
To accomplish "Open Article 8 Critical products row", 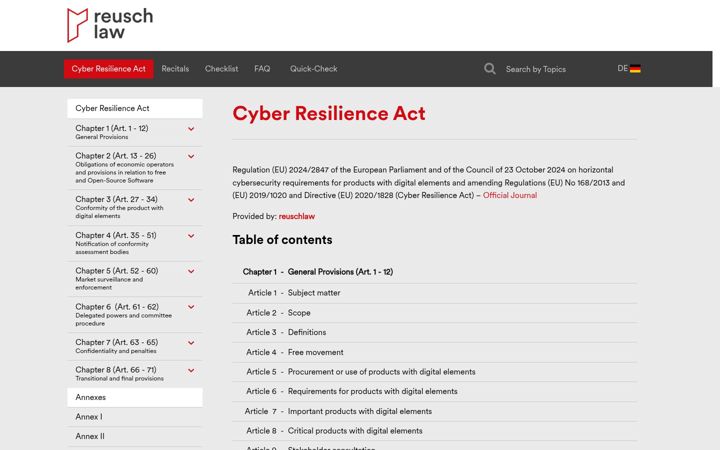I will pyautogui.click(x=434, y=431).
